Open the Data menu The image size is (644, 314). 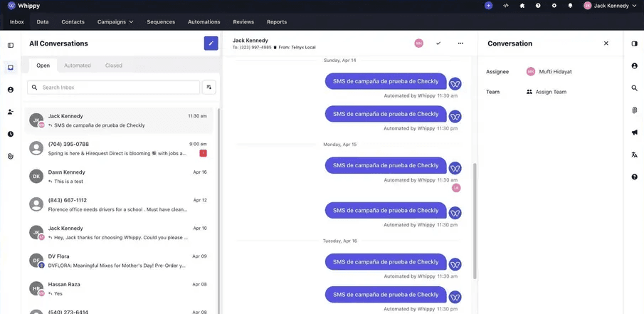click(43, 22)
